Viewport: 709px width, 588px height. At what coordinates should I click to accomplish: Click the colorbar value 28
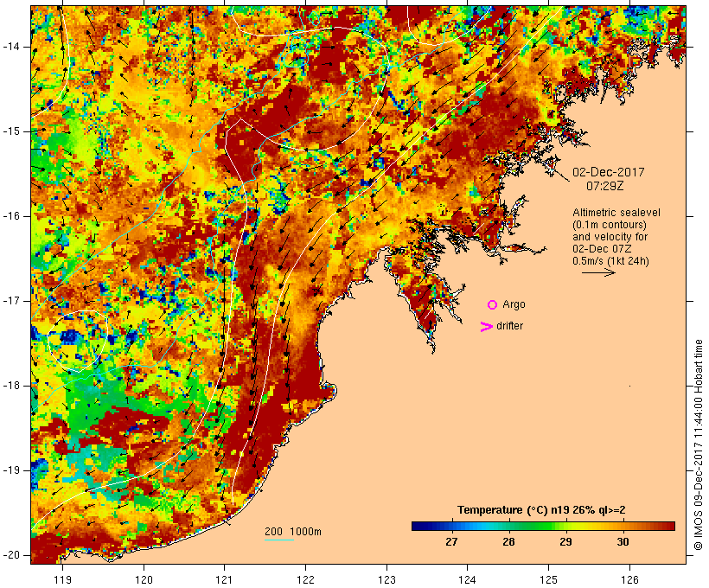point(508,542)
